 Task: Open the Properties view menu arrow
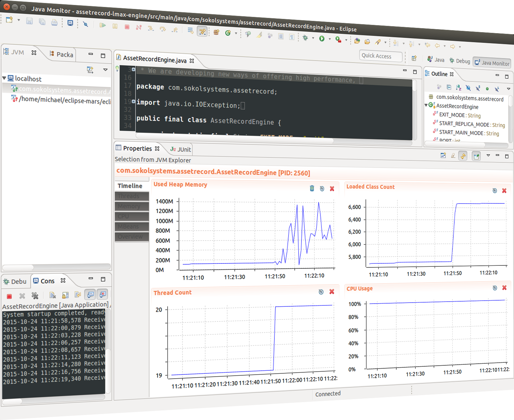pos(488,155)
